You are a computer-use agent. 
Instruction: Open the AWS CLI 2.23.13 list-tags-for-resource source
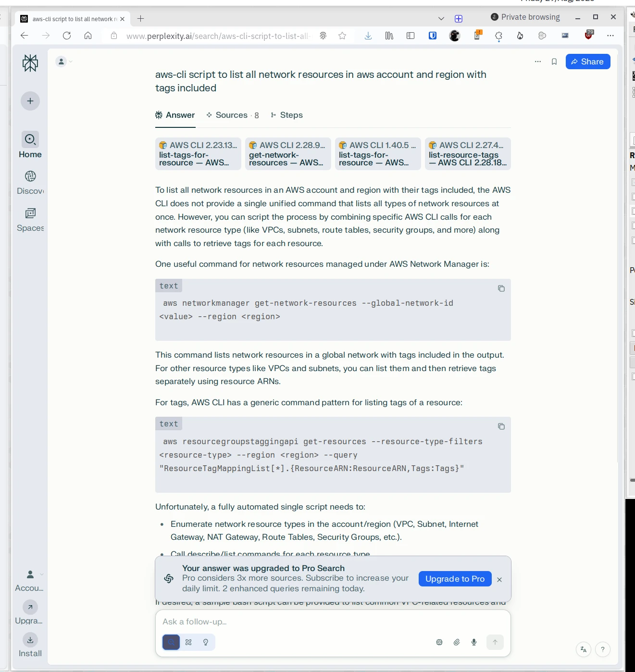coord(198,154)
